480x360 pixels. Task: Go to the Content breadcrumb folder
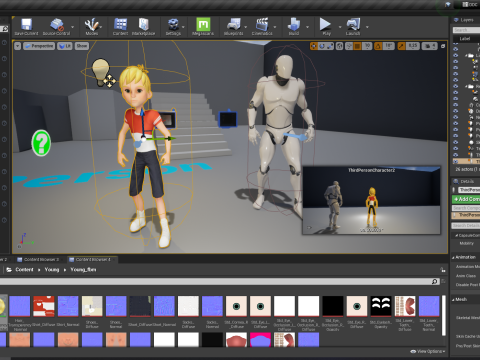24,270
